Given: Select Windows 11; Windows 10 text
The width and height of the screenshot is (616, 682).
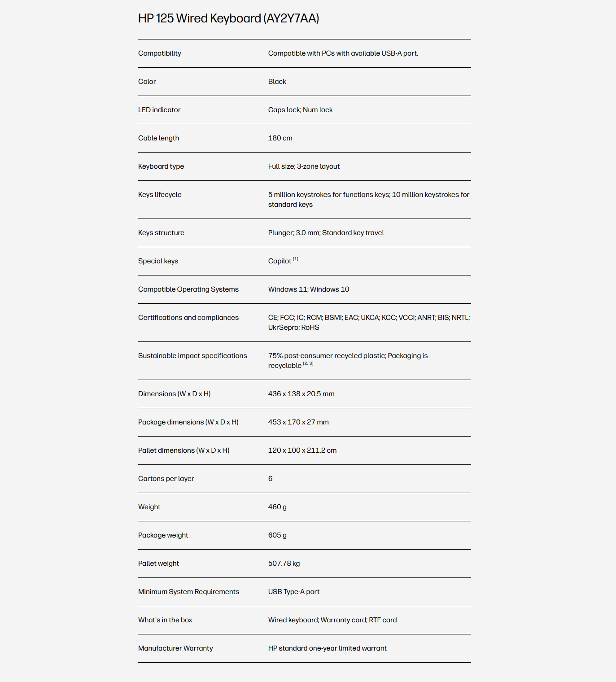Looking at the screenshot, I should coord(309,289).
